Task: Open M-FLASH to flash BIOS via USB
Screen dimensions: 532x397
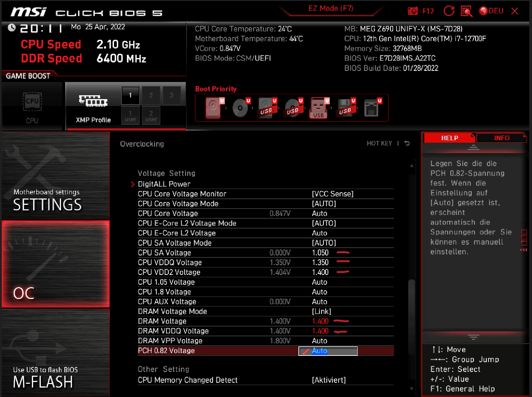Action: [56, 352]
